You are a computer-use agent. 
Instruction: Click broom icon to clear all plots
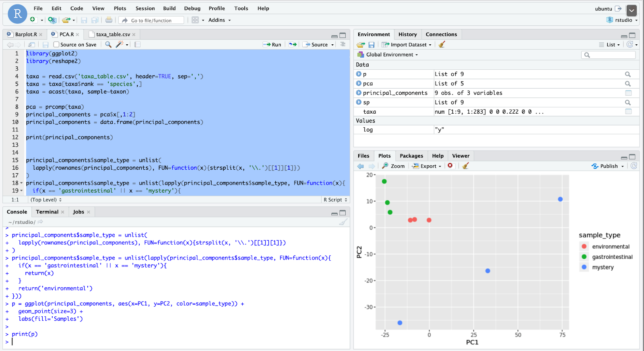(x=466, y=166)
